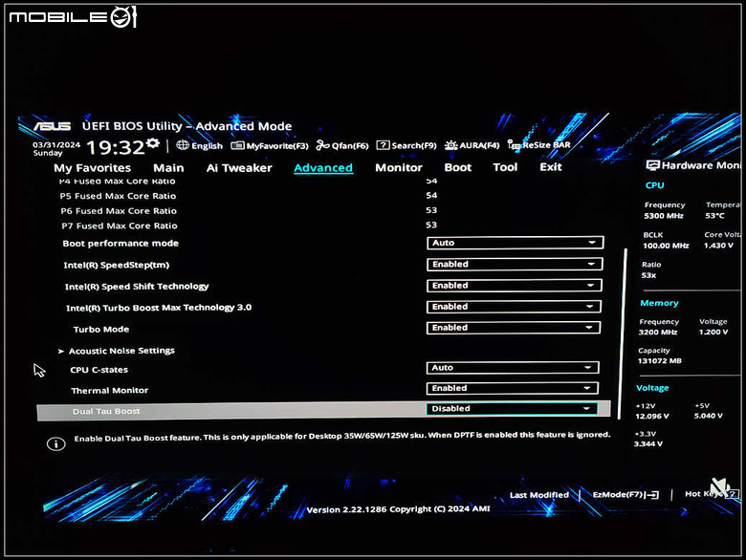Click memory frequency 3200 MHz value
This screenshot has height=560, width=746.
click(657, 332)
